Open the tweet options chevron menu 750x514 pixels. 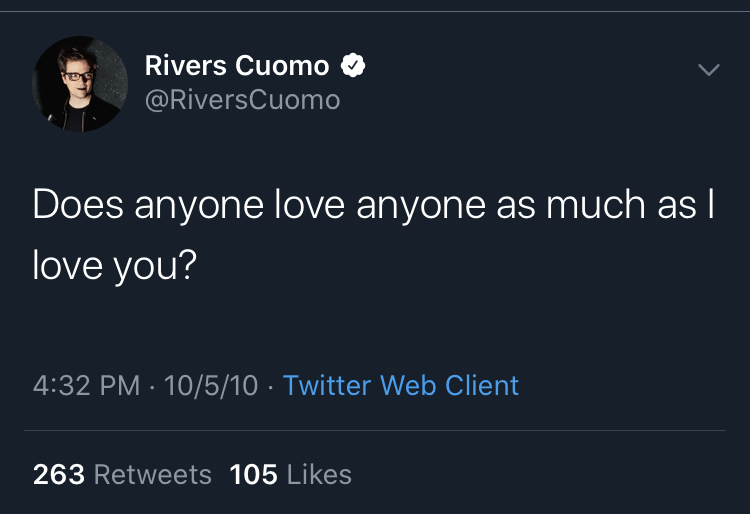click(708, 70)
